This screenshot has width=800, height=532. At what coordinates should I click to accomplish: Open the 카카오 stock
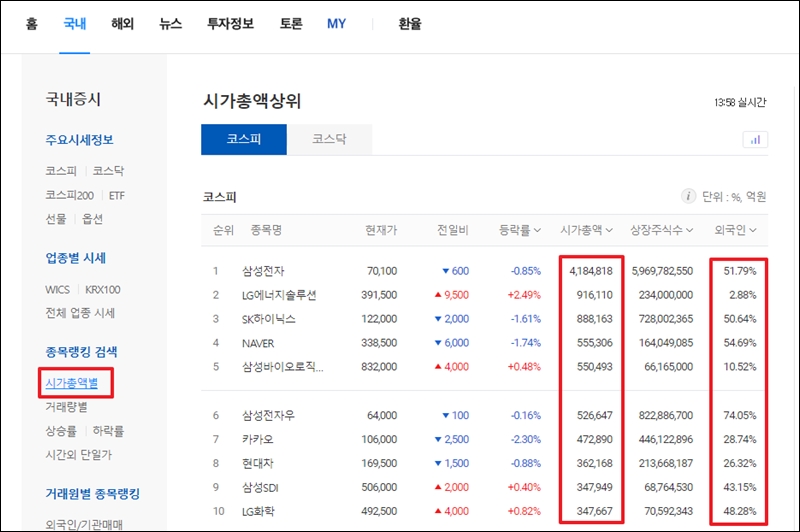pyautogui.click(x=258, y=439)
